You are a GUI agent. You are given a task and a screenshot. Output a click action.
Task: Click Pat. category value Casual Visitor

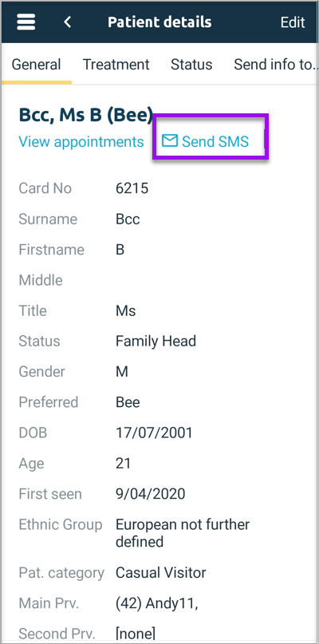click(161, 572)
